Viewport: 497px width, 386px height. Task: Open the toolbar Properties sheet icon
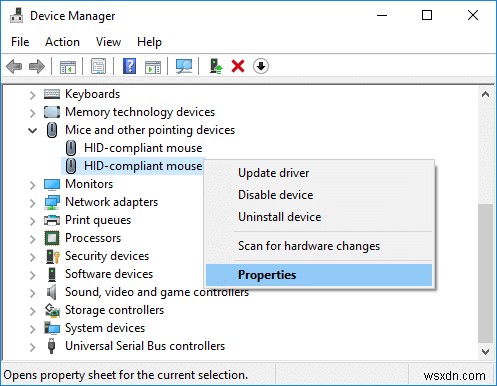(x=98, y=66)
